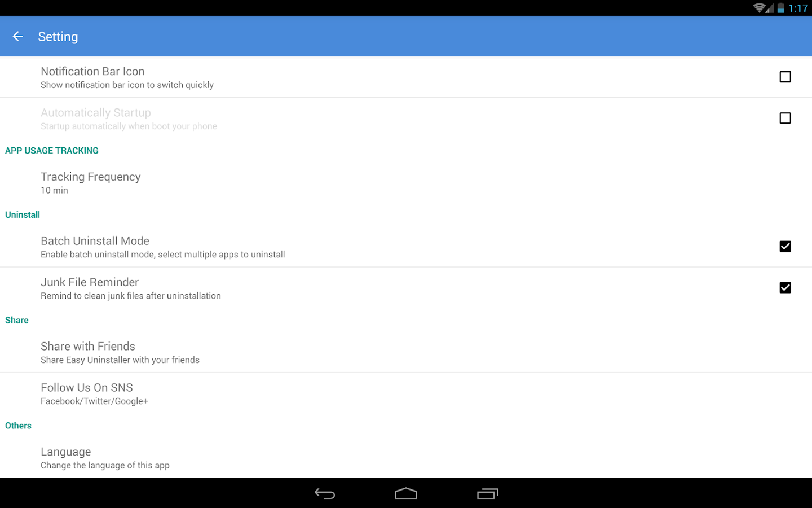This screenshot has height=508, width=812.
Task: Tap the Notification Bar Icon row title
Action: pos(92,71)
